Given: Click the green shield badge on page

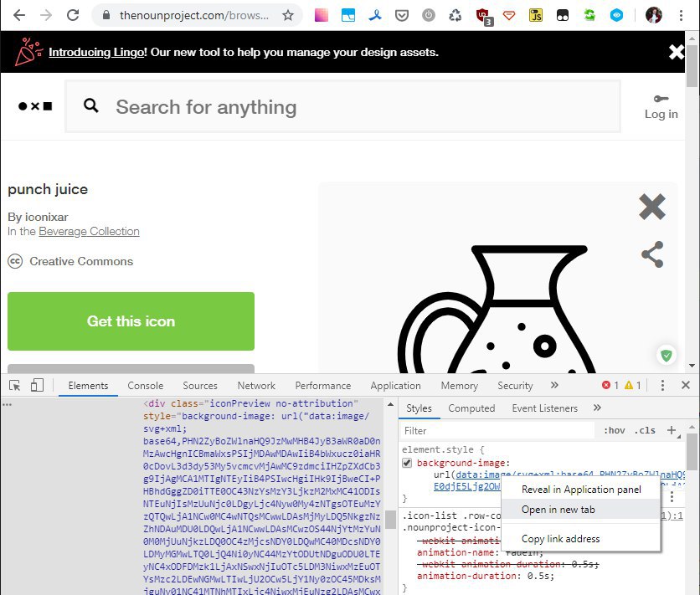Looking at the screenshot, I should pos(666,356).
